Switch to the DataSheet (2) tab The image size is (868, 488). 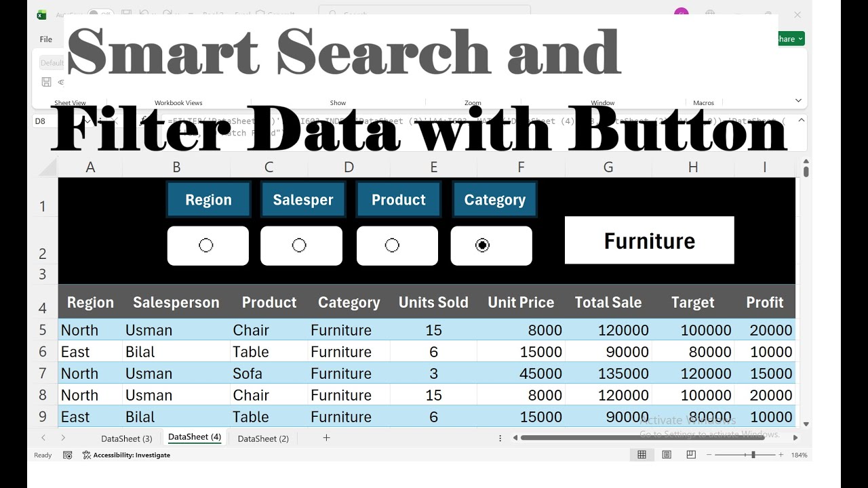click(263, 439)
